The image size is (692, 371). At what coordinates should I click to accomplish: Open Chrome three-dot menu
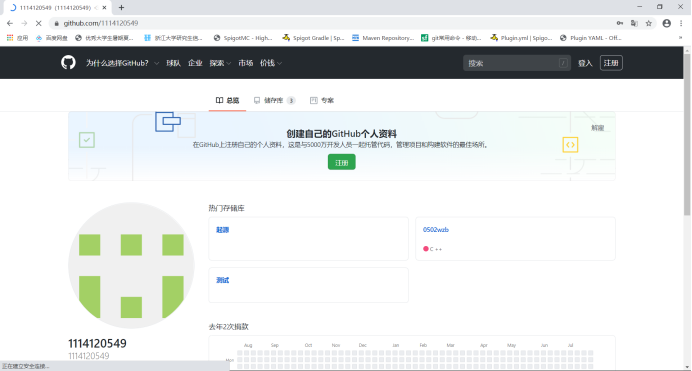click(x=681, y=23)
